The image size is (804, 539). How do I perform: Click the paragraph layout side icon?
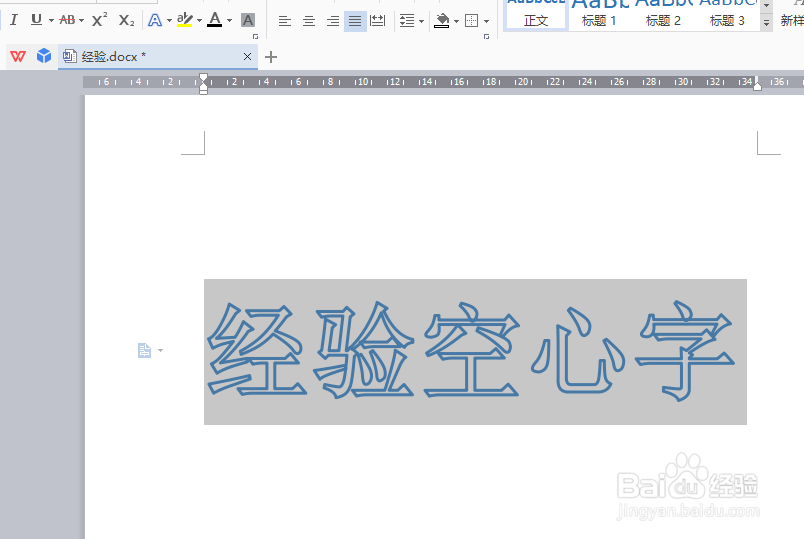coord(145,350)
